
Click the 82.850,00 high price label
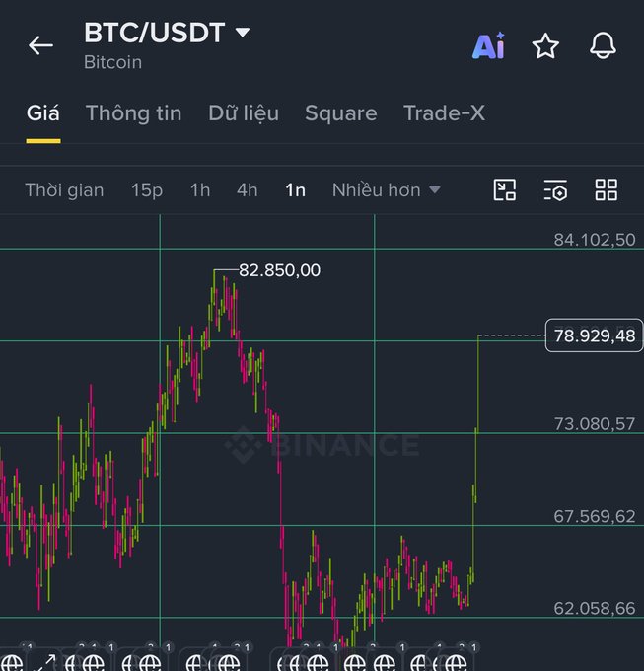pyautogui.click(x=279, y=270)
